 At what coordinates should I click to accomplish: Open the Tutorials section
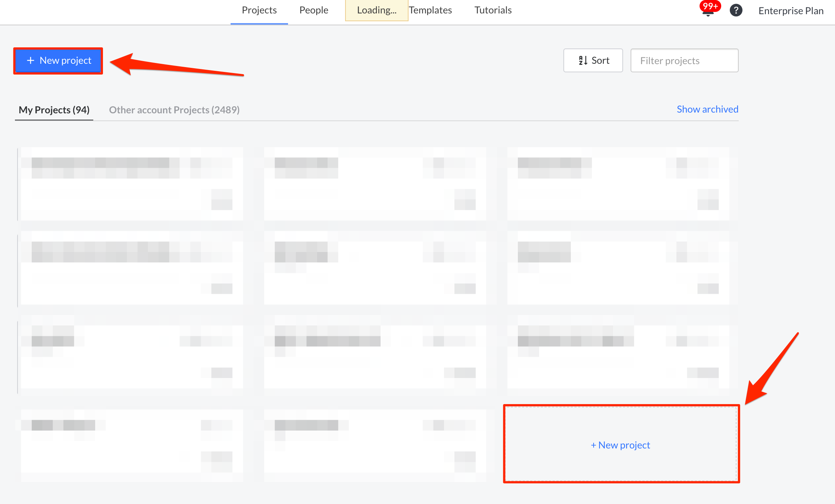click(492, 10)
